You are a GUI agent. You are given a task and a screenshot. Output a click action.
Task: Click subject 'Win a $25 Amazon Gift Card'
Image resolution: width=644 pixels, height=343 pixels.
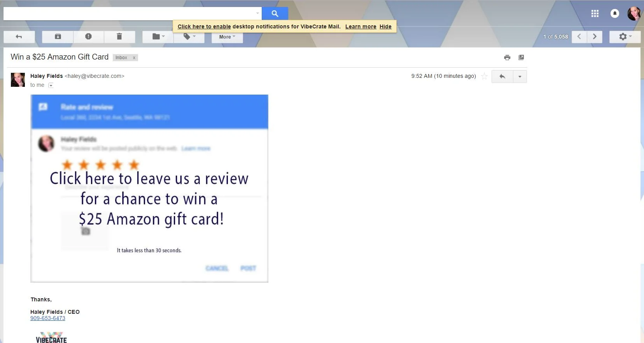pos(59,57)
